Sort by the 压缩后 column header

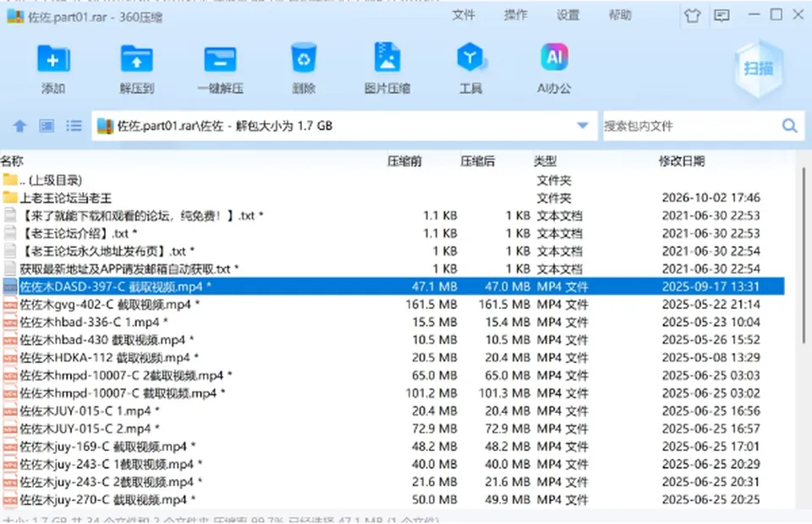click(x=477, y=161)
